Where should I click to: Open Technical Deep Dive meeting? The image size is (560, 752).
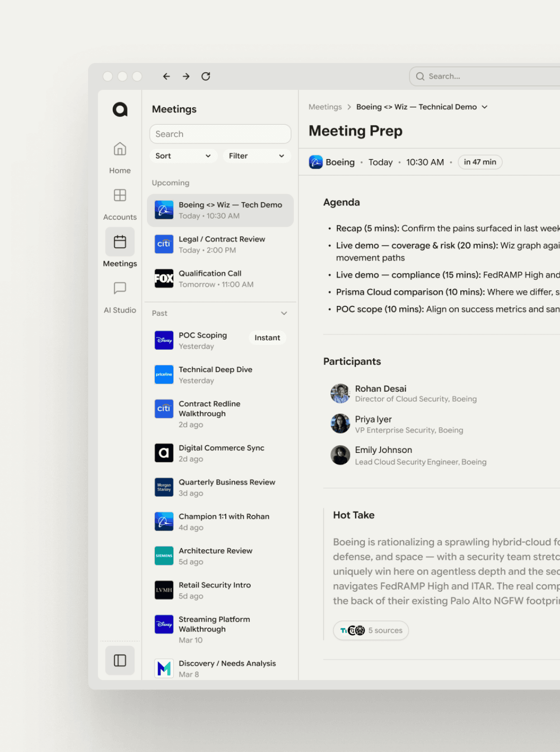[220, 375]
